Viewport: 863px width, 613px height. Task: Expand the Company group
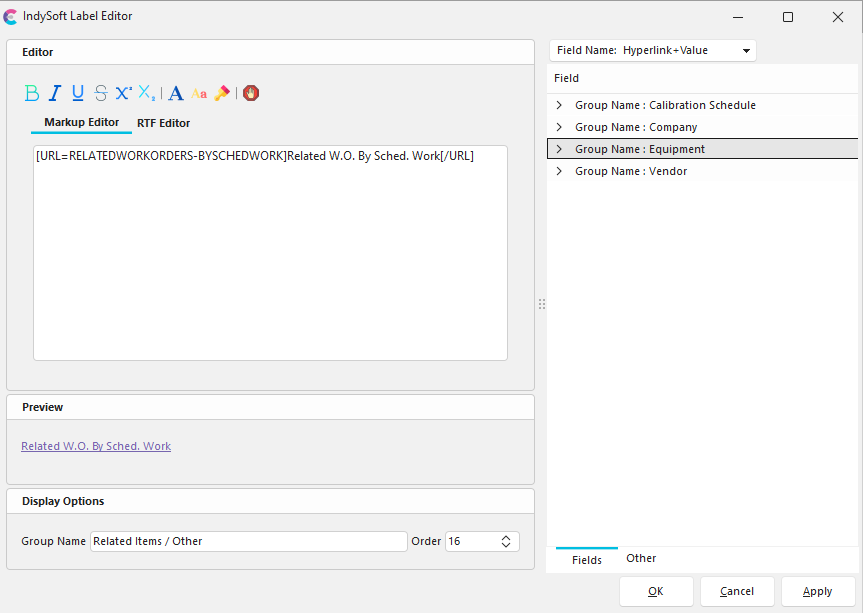559,127
